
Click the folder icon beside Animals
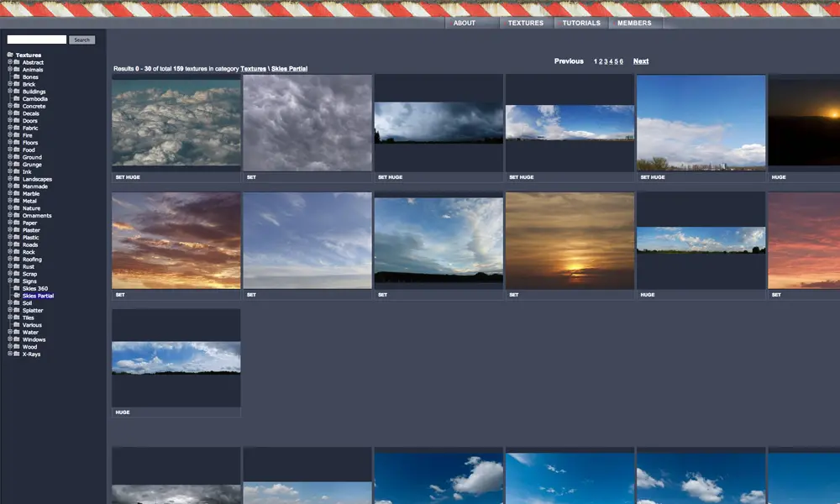pos(17,69)
